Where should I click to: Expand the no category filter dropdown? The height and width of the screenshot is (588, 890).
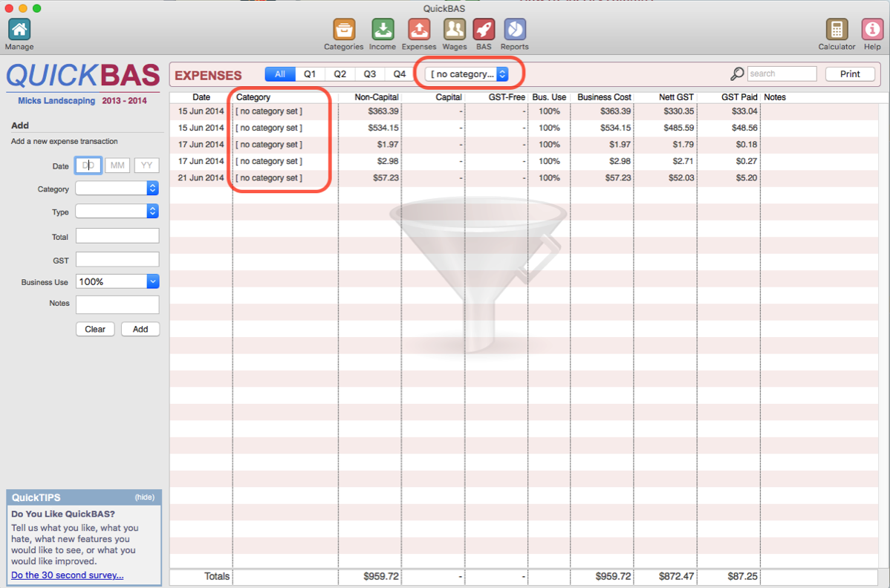pyautogui.click(x=467, y=74)
